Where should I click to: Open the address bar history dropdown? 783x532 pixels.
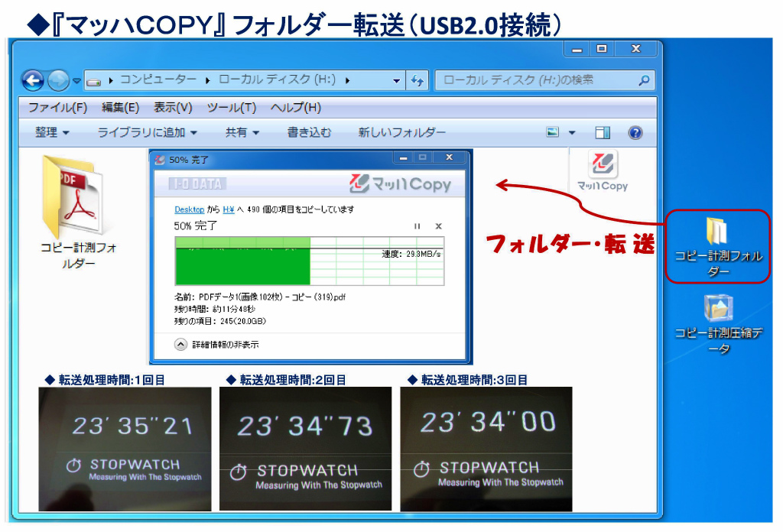pyautogui.click(x=396, y=80)
